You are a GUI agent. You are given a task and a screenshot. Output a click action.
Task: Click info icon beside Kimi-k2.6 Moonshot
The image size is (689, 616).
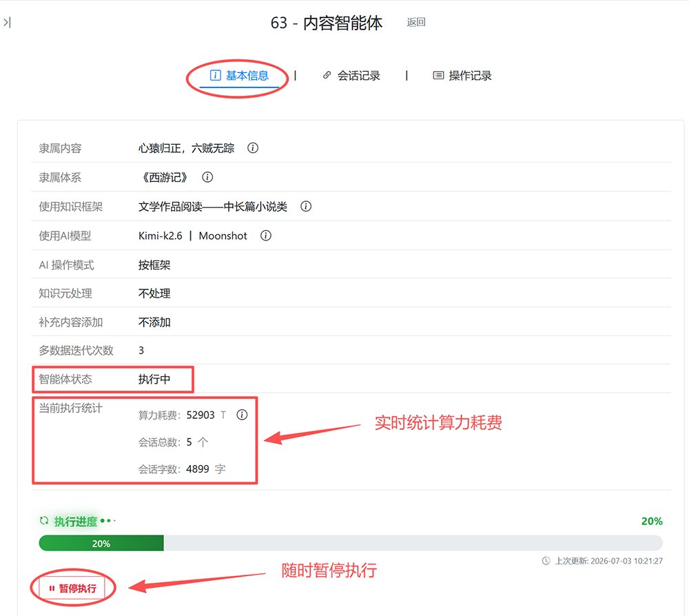pos(266,236)
